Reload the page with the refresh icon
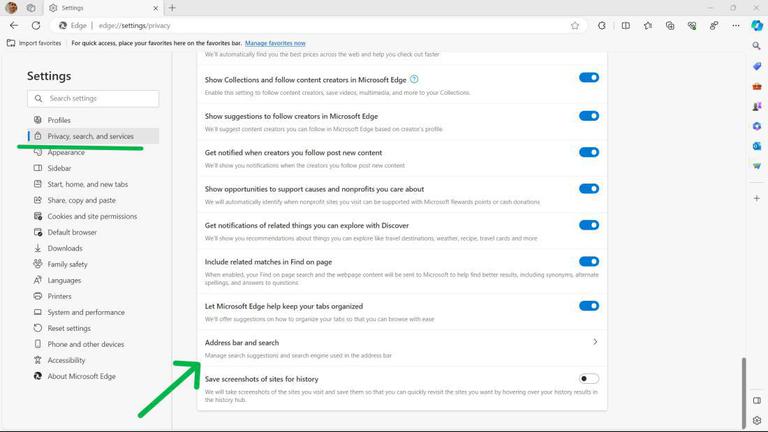Viewport: 768px width, 432px height. pyautogui.click(x=36, y=25)
